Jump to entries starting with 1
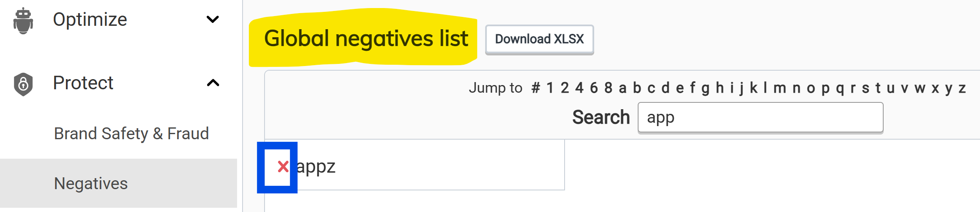The width and height of the screenshot is (980, 212). coord(550,88)
